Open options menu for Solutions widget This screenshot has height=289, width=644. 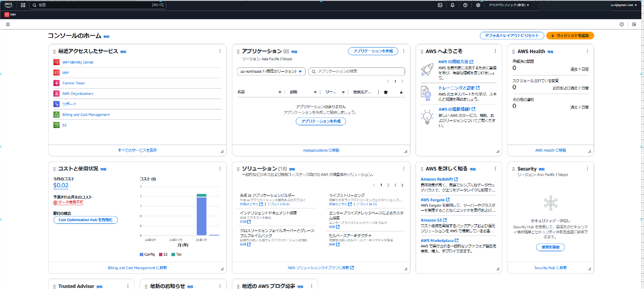[403, 169]
